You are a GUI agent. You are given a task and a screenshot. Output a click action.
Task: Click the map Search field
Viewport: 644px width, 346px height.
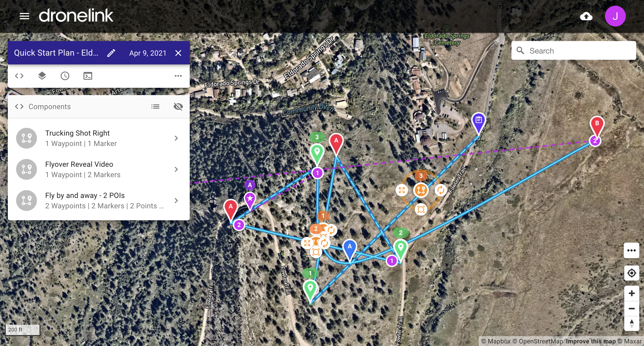tap(574, 51)
